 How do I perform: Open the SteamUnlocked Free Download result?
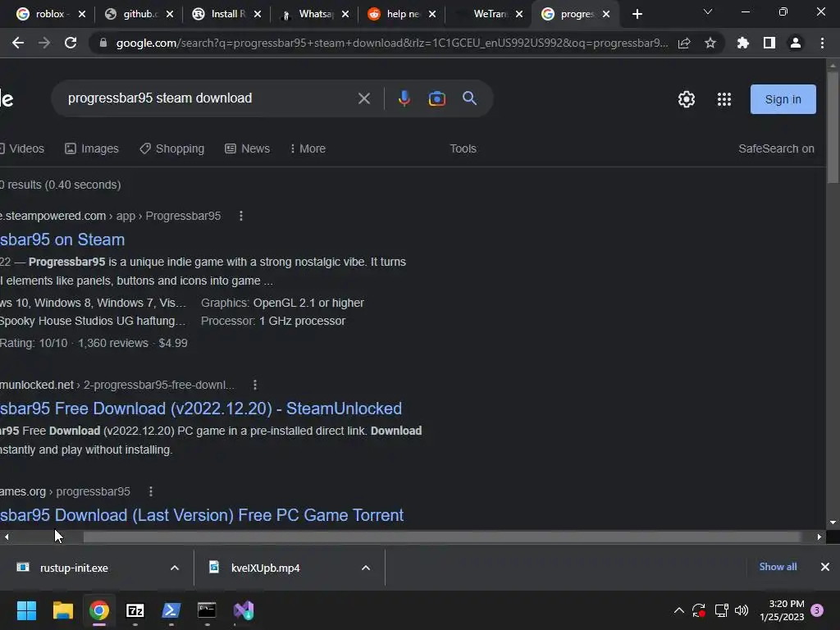click(201, 409)
